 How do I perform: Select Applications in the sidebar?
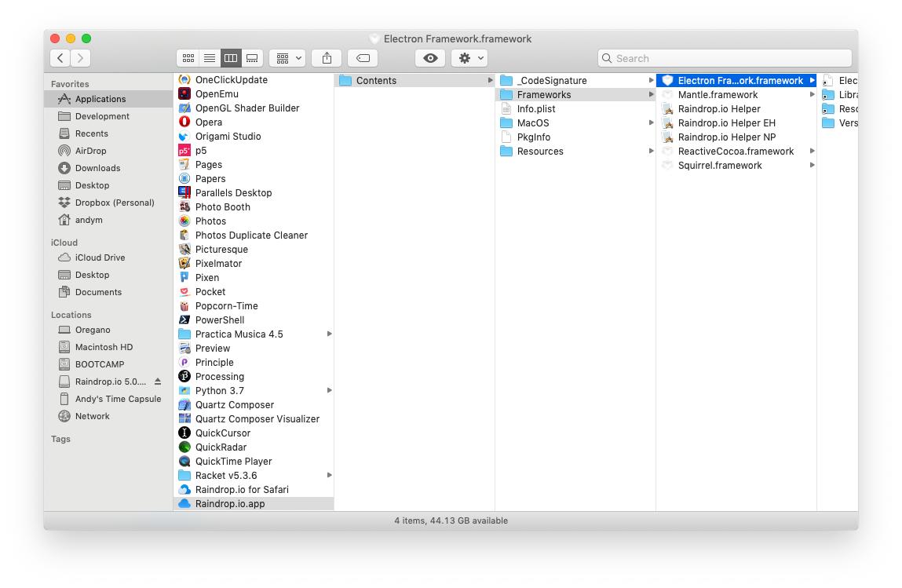click(x=108, y=99)
